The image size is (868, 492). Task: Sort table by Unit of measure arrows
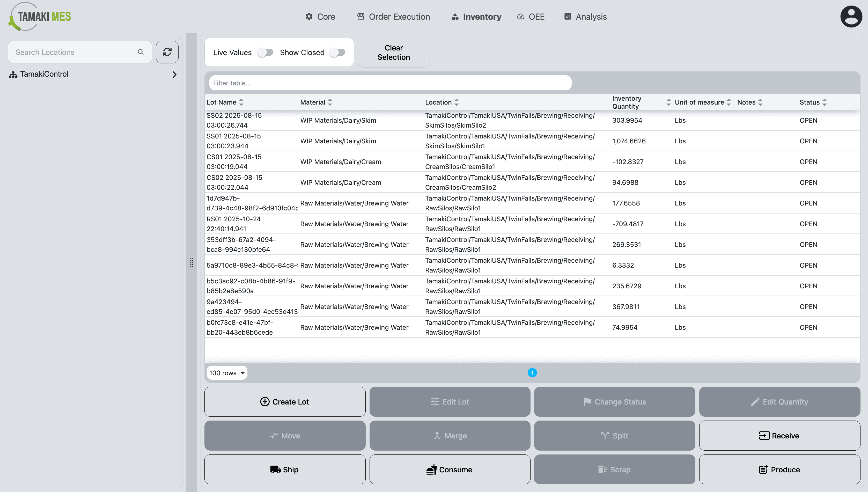coord(729,102)
